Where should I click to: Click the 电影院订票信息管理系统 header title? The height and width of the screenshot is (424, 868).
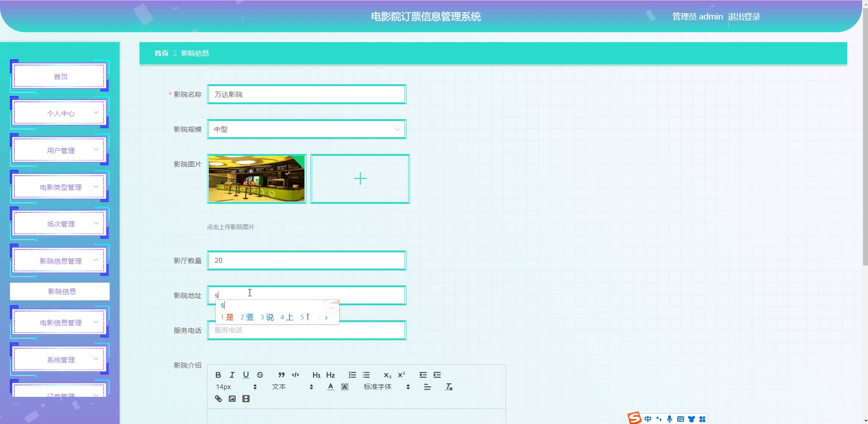click(426, 17)
